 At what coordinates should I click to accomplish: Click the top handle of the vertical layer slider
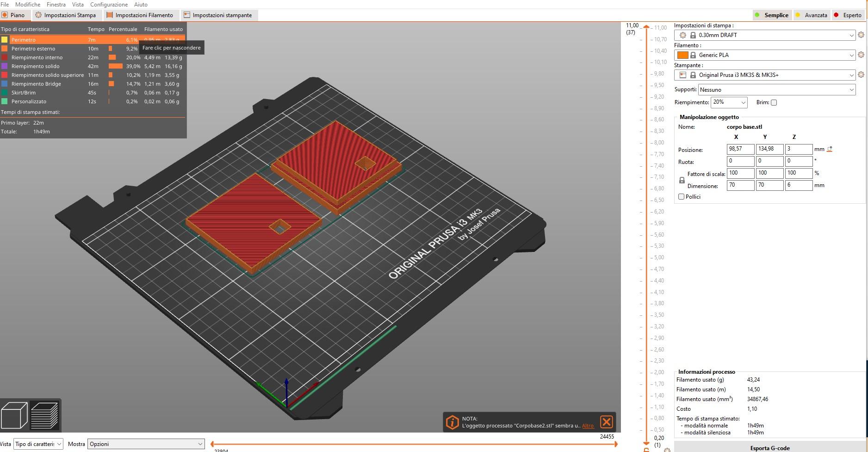coord(646,27)
